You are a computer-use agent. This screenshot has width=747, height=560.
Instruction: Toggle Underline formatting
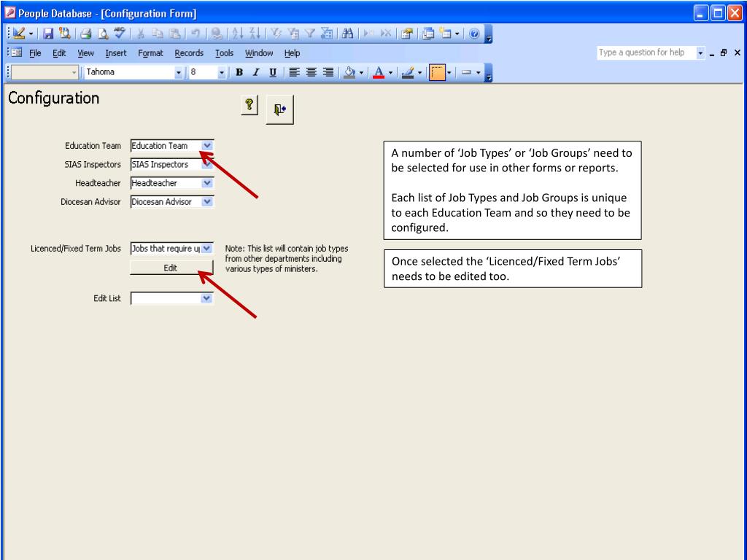[x=273, y=72]
